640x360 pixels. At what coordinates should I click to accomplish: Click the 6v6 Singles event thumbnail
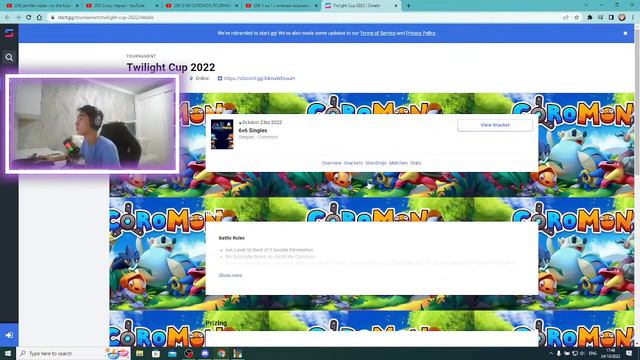coord(222,134)
